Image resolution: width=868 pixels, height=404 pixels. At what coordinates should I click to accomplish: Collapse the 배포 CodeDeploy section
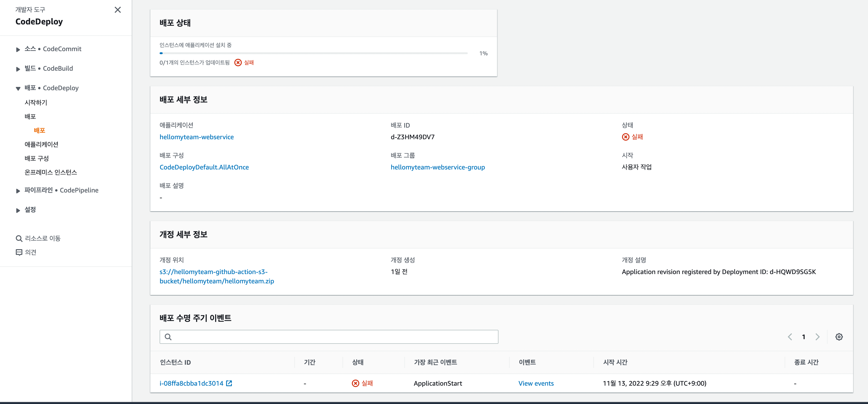[x=18, y=89]
